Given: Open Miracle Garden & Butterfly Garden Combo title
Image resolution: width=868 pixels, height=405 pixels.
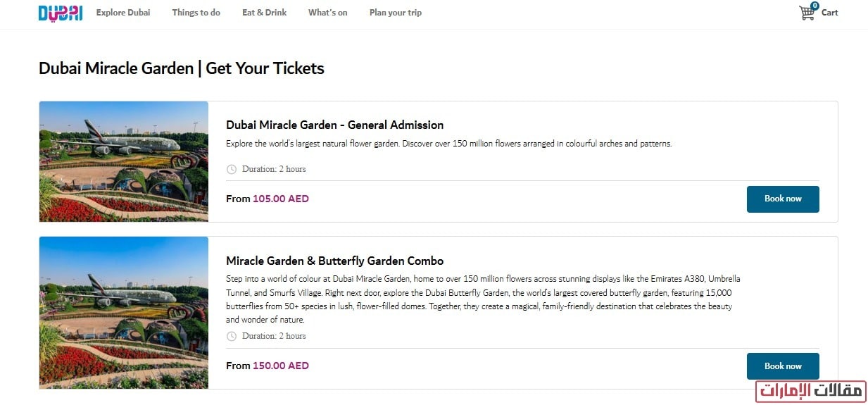Looking at the screenshot, I should 334,261.
